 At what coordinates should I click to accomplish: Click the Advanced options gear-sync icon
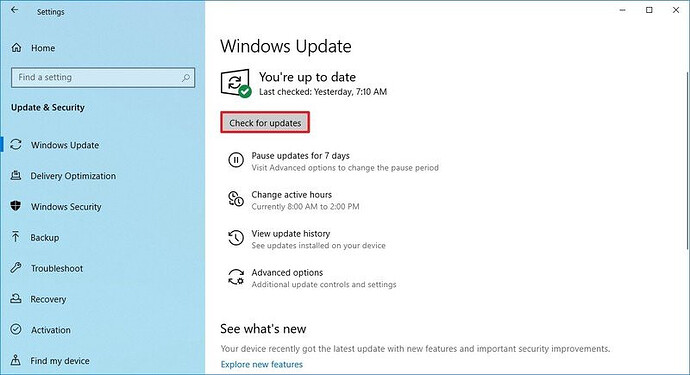pyautogui.click(x=236, y=277)
